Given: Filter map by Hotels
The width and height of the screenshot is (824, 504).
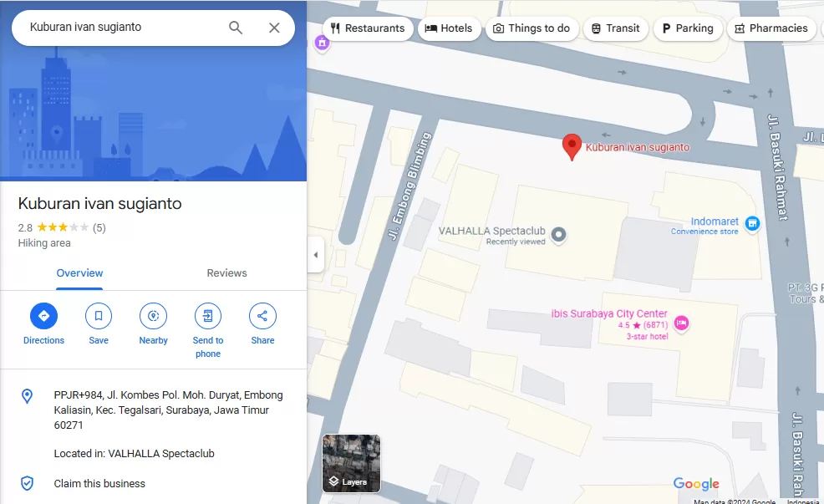Looking at the screenshot, I should (450, 28).
